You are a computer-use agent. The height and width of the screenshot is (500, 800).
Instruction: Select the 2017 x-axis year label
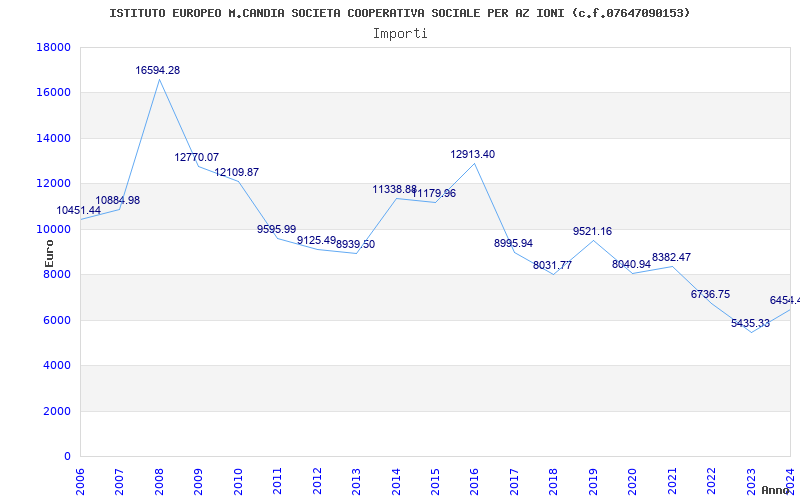(514, 482)
